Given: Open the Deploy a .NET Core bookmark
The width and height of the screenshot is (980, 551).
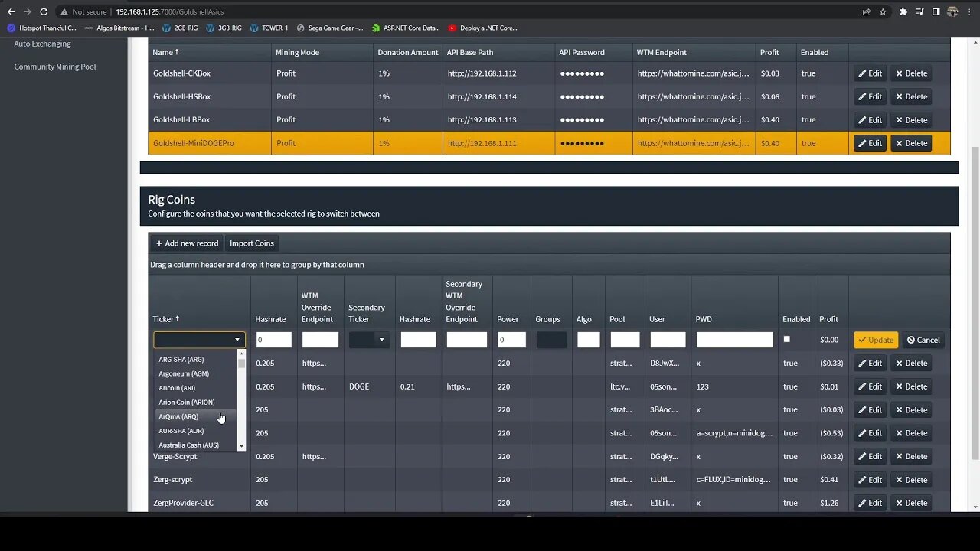Looking at the screenshot, I should coord(482,28).
